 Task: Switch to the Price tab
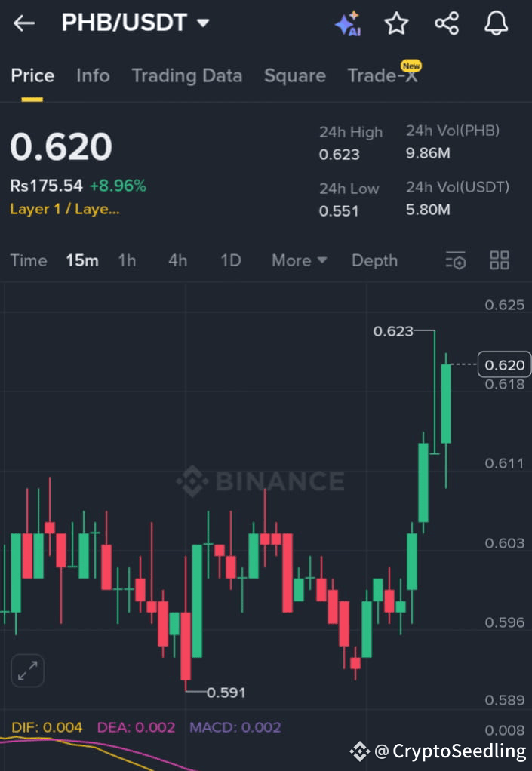coord(32,75)
